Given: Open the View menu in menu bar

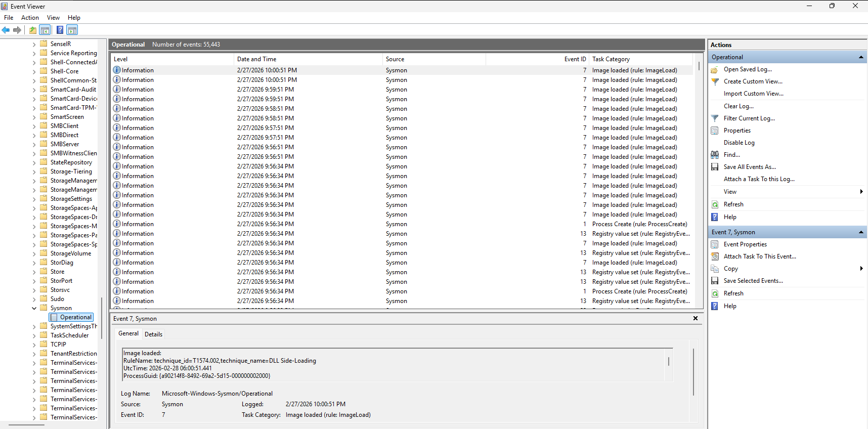Looking at the screenshot, I should click(x=53, y=18).
